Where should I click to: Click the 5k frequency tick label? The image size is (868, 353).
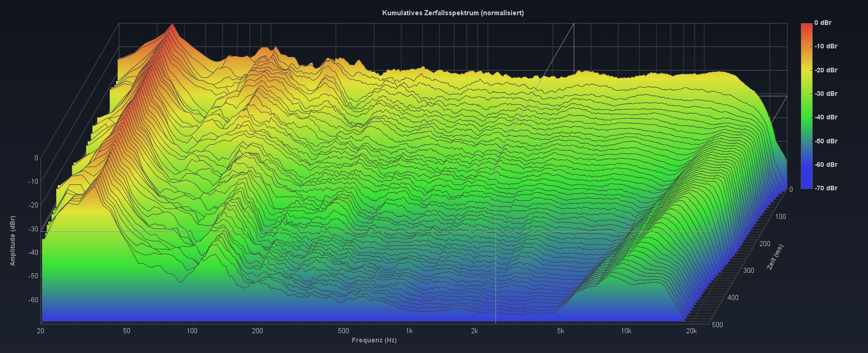pyautogui.click(x=560, y=331)
